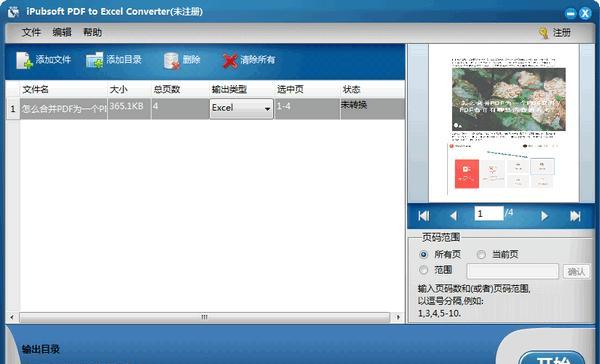Image resolution: width=600 pixels, height=364 pixels.
Task: Click the page range input field
Action: click(513, 271)
